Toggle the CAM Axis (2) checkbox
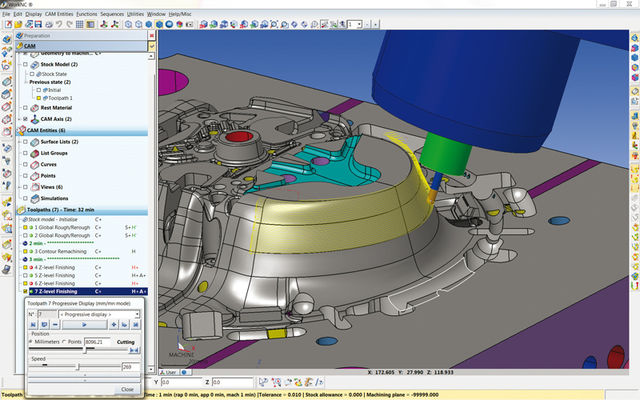 coord(25,119)
